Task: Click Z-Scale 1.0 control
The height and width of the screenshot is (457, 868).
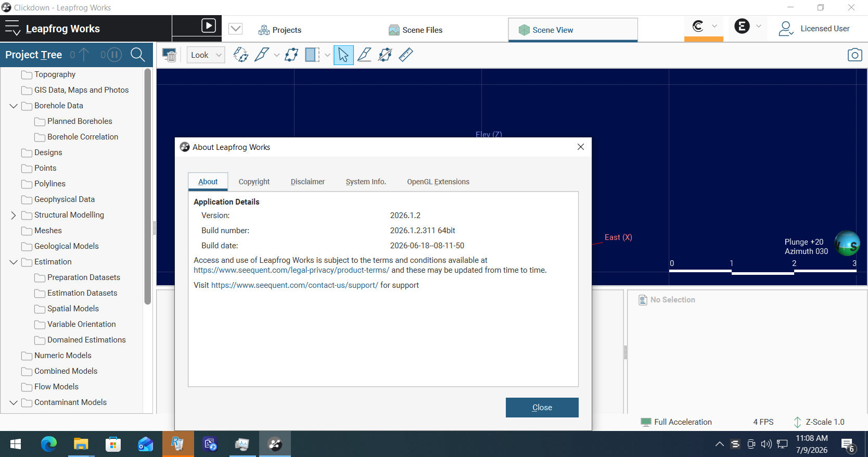Action: [x=819, y=422]
